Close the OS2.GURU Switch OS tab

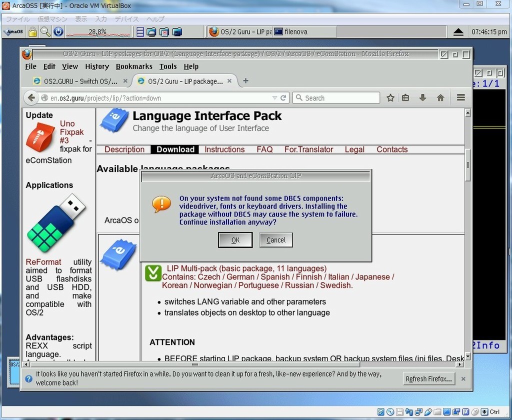[125, 81]
